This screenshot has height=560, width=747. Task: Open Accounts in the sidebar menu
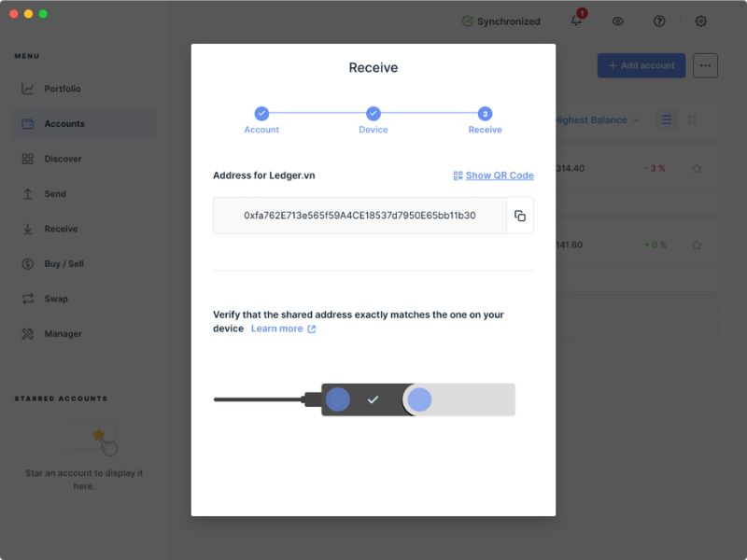(84, 124)
